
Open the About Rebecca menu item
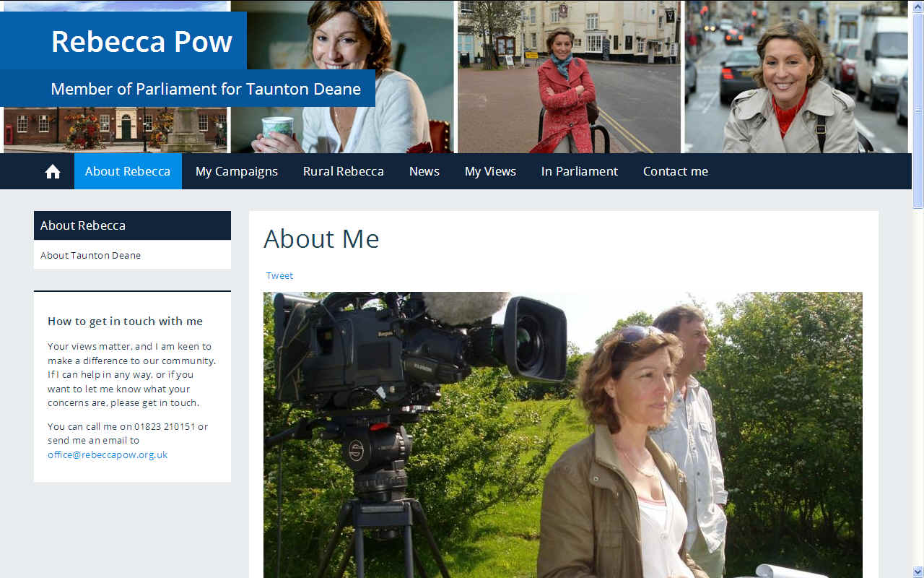pos(128,171)
